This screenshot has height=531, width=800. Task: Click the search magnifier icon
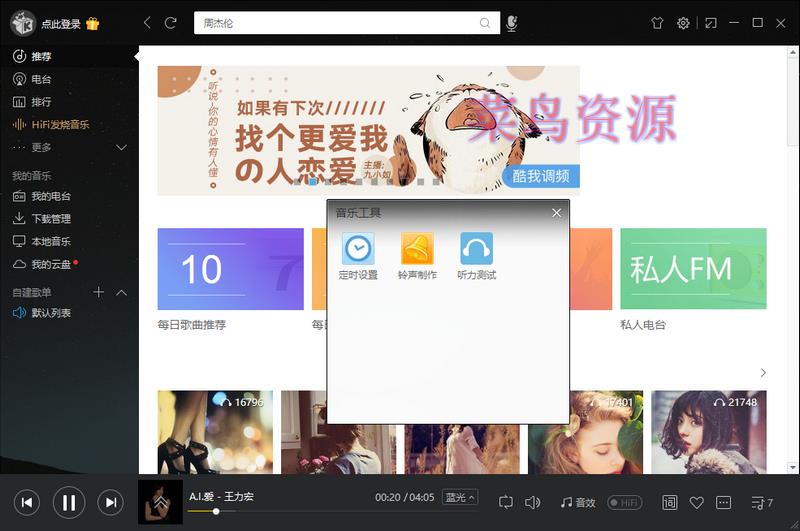pos(485,23)
